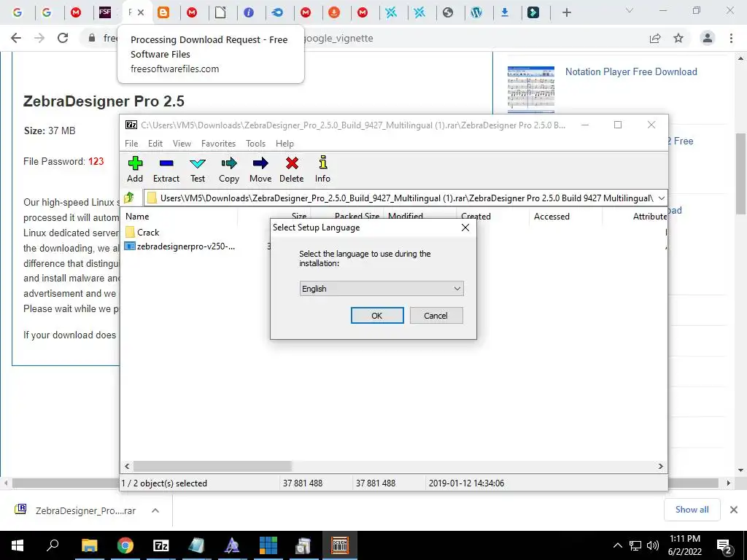747x560 pixels.
Task: Open the notification center icon
Action: (724, 546)
